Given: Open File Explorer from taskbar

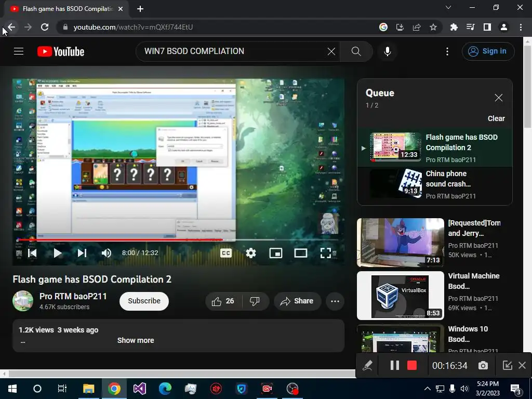Looking at the screenshot, I should [88, 389].
